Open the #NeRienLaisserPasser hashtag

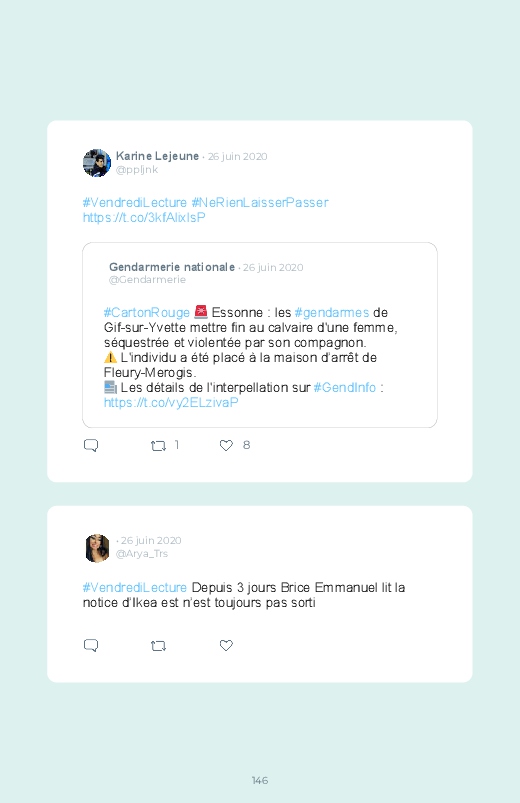260,202
